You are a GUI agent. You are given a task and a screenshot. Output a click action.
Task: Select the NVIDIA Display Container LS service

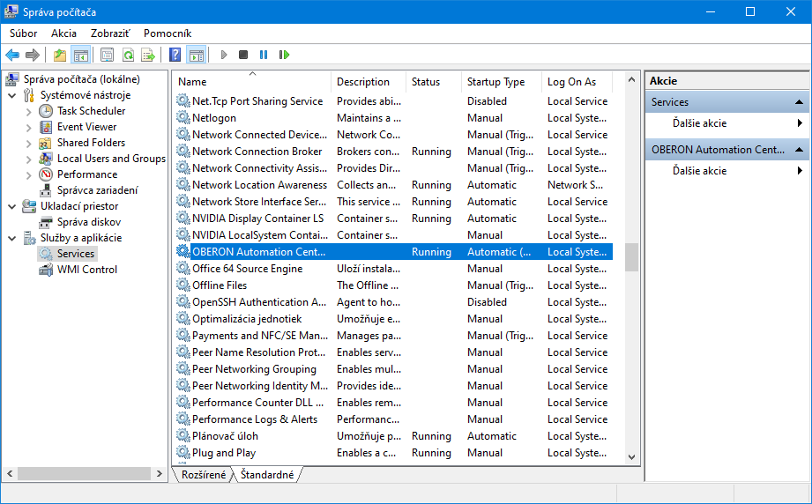[393, 219]
